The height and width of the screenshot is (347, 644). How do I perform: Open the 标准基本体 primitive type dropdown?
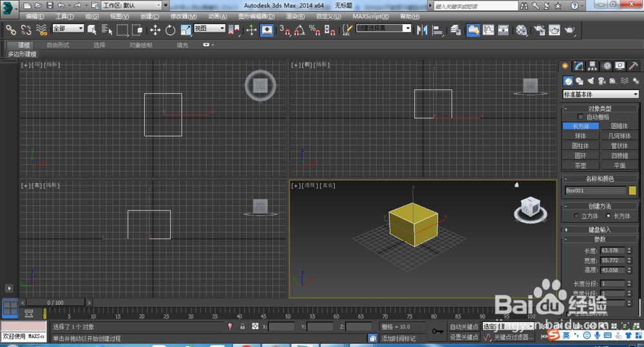pos(600,94)
